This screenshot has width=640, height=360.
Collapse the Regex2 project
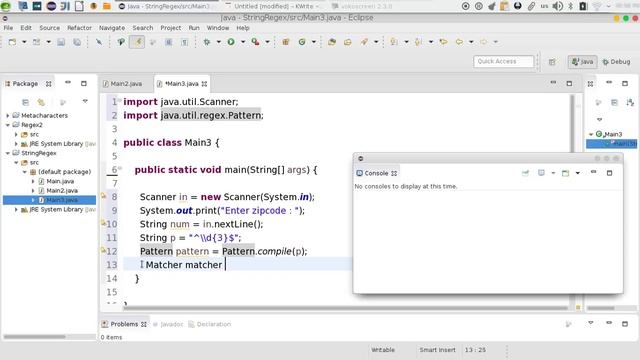8,125
